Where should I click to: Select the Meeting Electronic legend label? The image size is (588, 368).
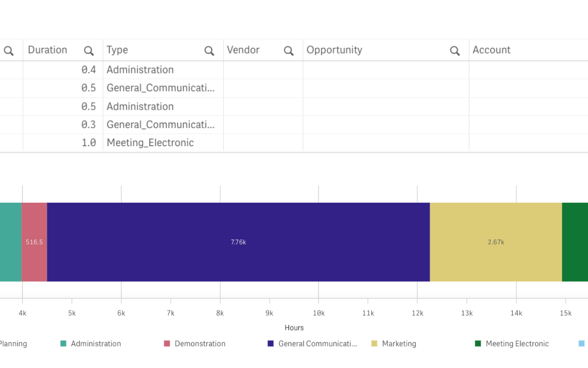point(517,344)
